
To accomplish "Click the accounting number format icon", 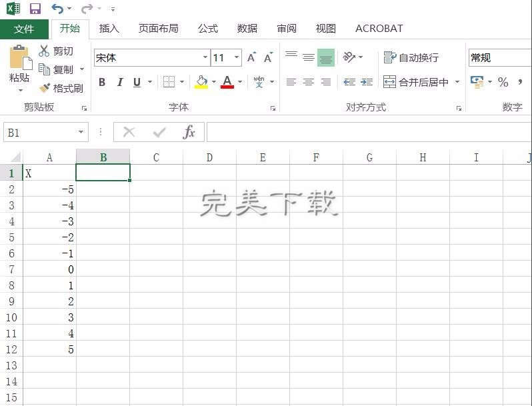I will [x=477, y=82].
